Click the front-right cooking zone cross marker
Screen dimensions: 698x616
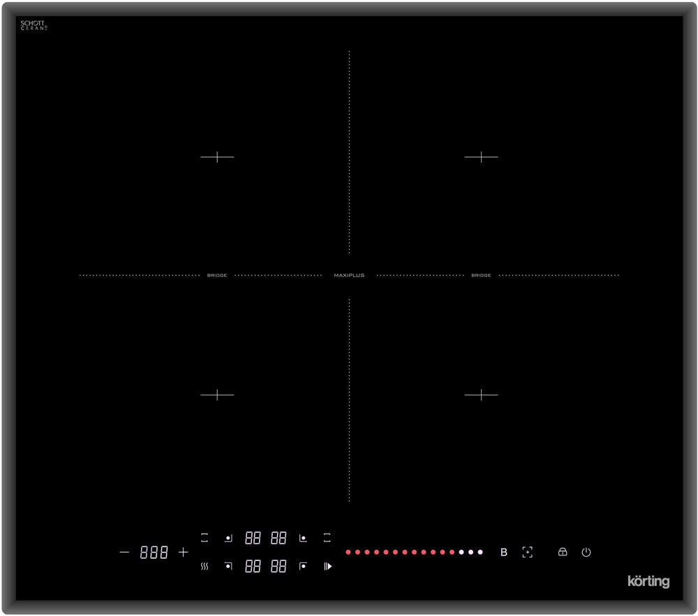pos(481,395)
